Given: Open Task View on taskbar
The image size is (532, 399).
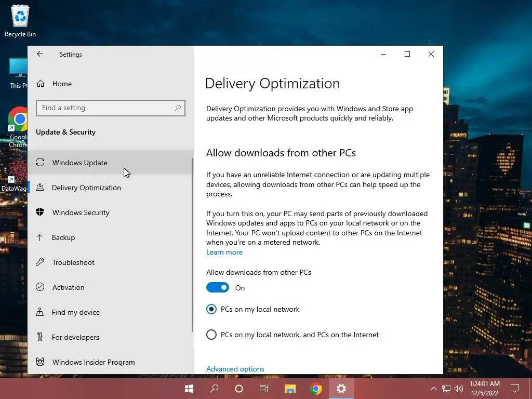Looking at the screenshot, I should [264, 389].
